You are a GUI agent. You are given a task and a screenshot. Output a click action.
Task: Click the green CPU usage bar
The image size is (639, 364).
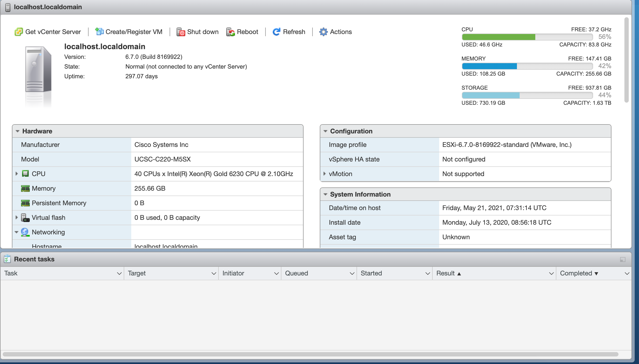coord(499,37)
